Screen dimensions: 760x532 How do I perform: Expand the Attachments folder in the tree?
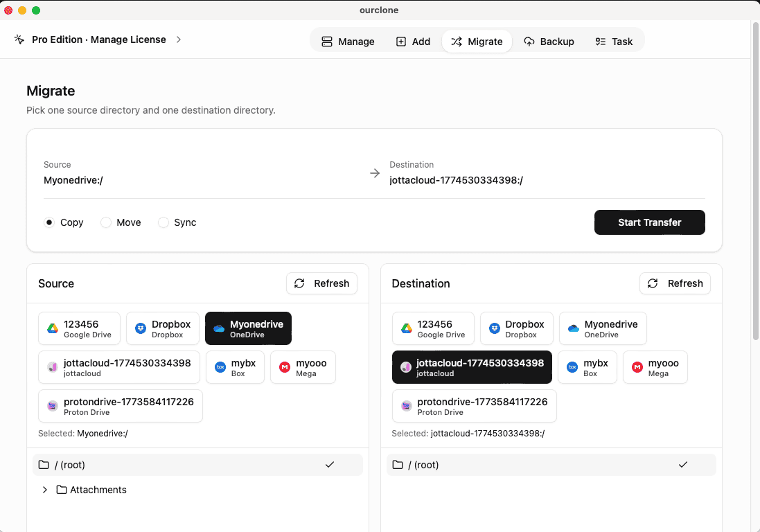[44, 489]
